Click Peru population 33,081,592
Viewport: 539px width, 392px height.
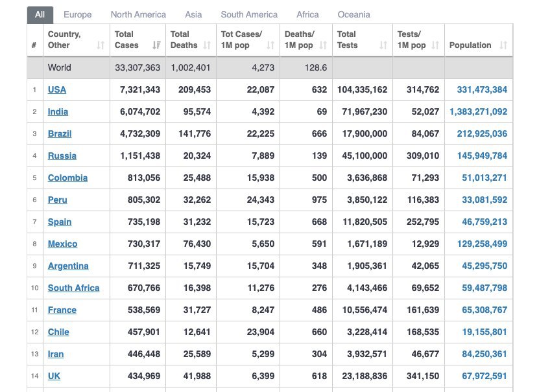(x=485, y=200)
